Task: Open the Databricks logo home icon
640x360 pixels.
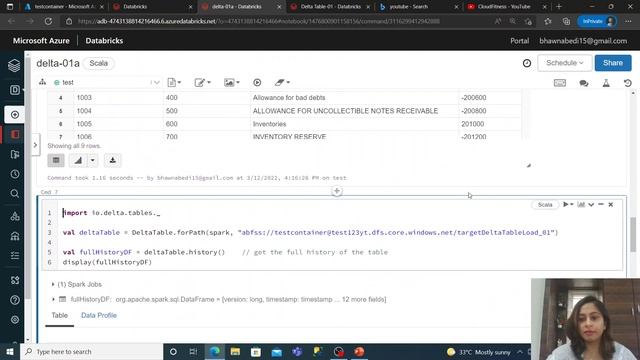Action: [x=14, y=65]
